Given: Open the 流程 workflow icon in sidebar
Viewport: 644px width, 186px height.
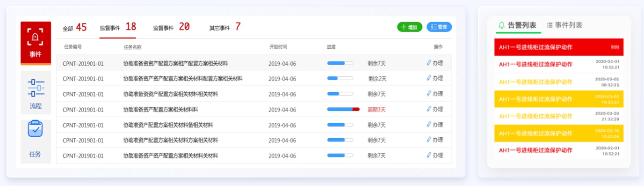Looking at the screenshot, I should pos(36,88).
